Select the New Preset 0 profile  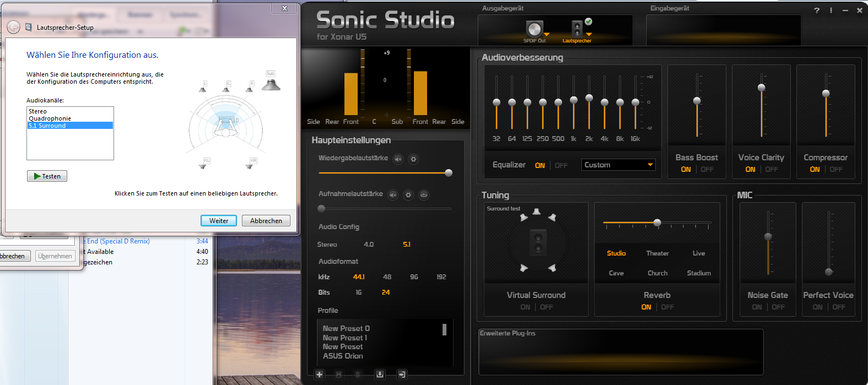pos(346,329)
